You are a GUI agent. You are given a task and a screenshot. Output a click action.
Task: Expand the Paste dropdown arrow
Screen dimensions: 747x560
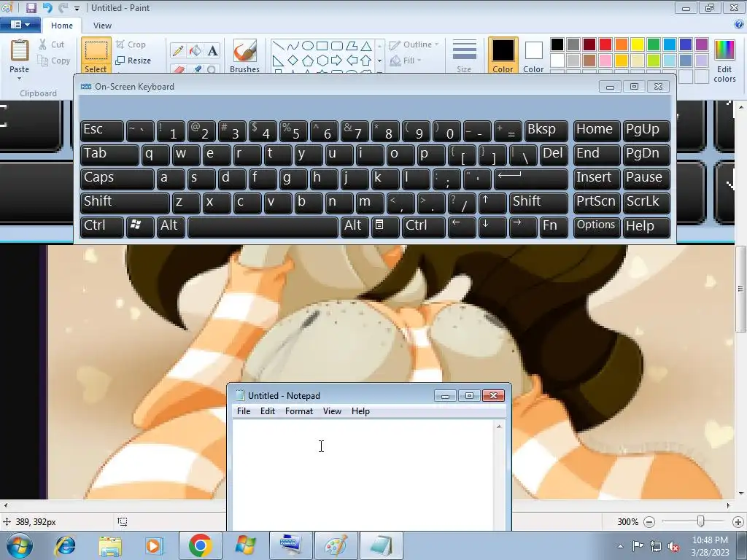coord(20,78)
